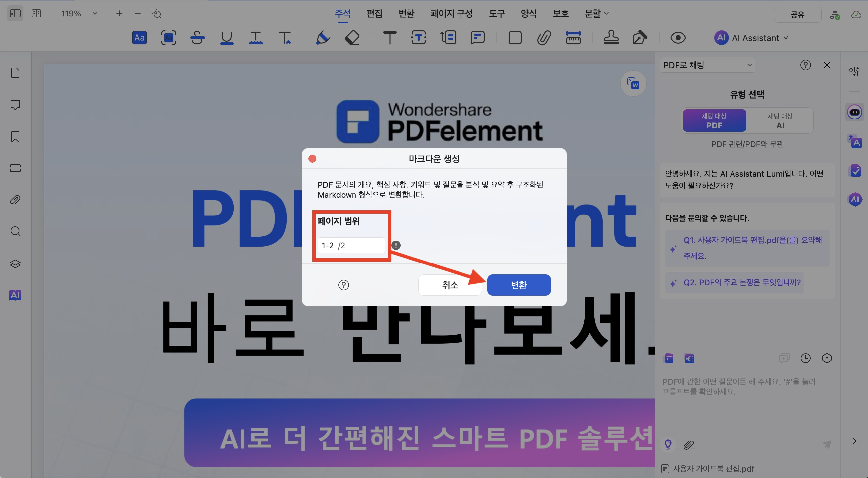The height and width of the screenshot is (478, 868).
Task: Select 채팅 대상 PDF toggle option
Action: tap(714, 120)
